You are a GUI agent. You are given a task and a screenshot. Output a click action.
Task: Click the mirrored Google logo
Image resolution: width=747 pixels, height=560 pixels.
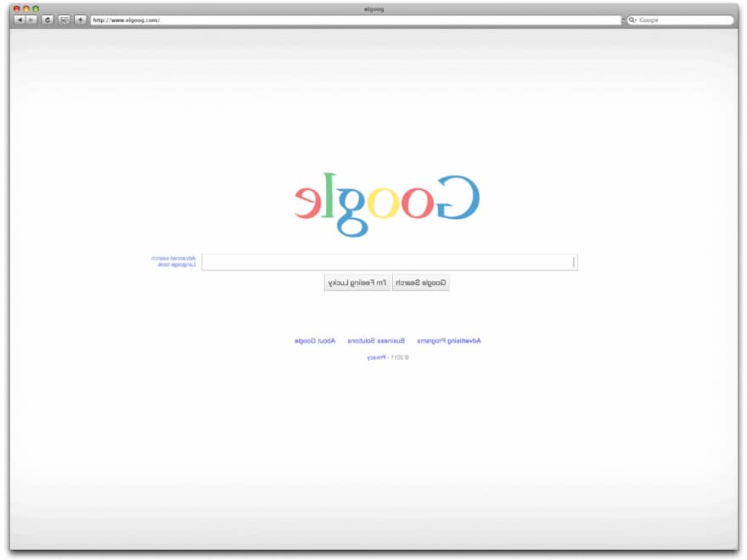point(387,204)
